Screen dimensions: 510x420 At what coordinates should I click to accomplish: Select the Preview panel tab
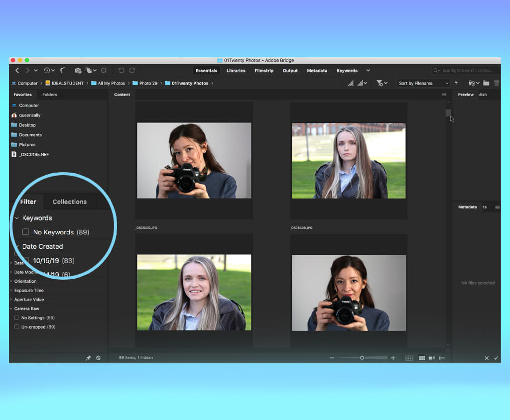click(x=466, y=95)
